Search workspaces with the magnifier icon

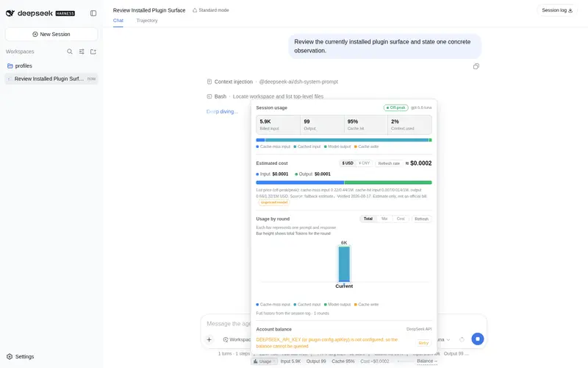click(x=70, y=52)
